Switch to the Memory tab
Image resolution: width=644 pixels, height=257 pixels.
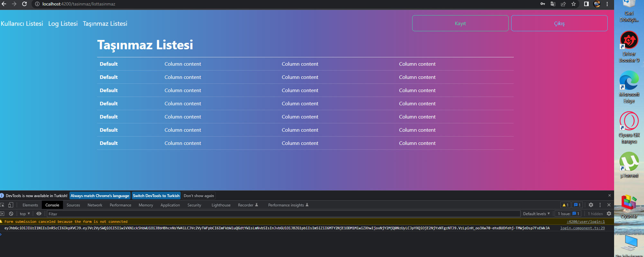click(146, 205)
